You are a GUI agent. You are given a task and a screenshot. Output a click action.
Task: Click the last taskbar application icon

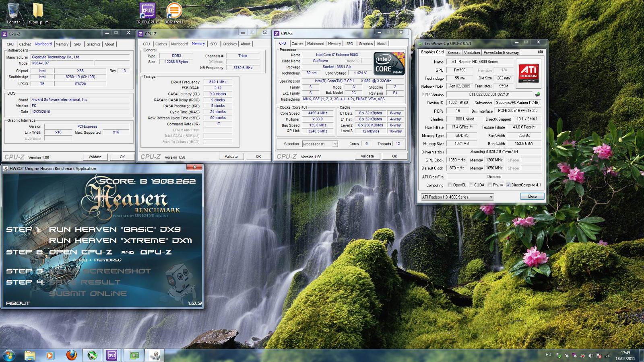(x=155, y=355)
